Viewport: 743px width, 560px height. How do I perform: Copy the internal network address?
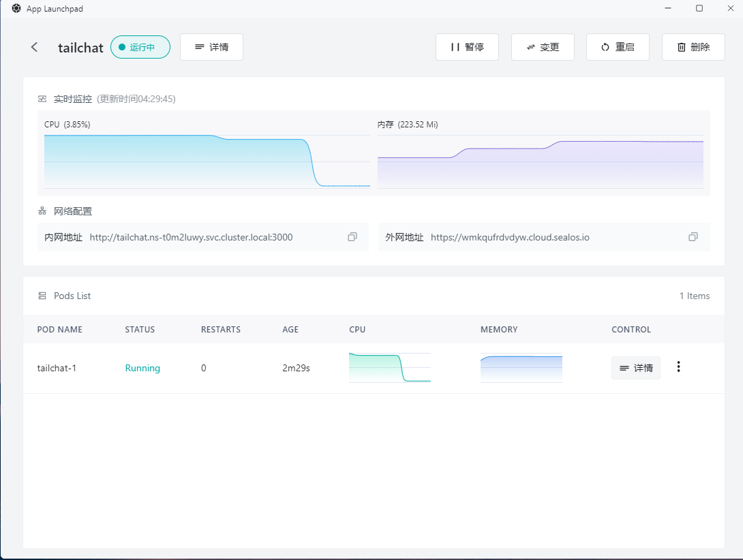[352, 237]
